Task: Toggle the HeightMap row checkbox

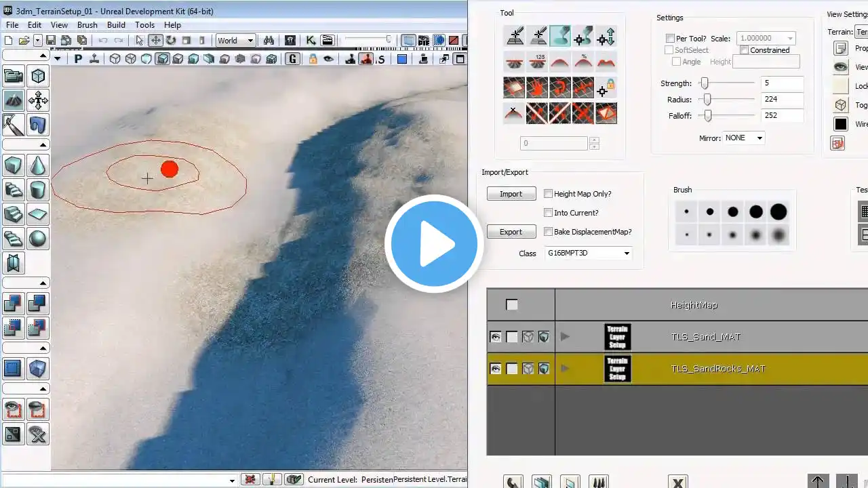Action: click(512, 305)
